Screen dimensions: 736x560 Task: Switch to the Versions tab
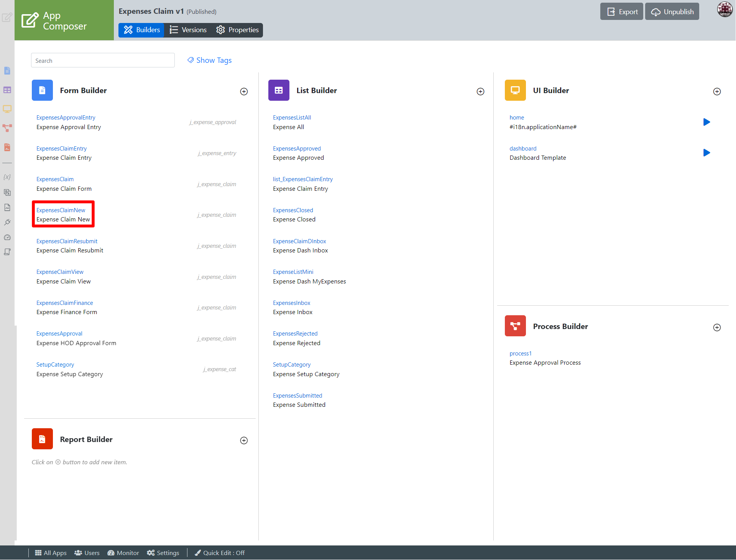(188, 30)
